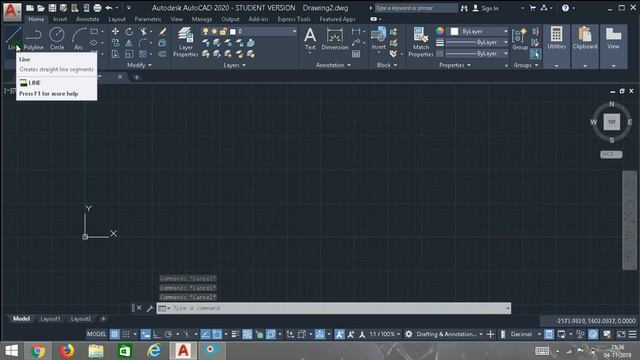Viewport: 640px width, 360px height.
Task: Switch to the Annotate ribbon tab
Action: (x=87, y=19)
